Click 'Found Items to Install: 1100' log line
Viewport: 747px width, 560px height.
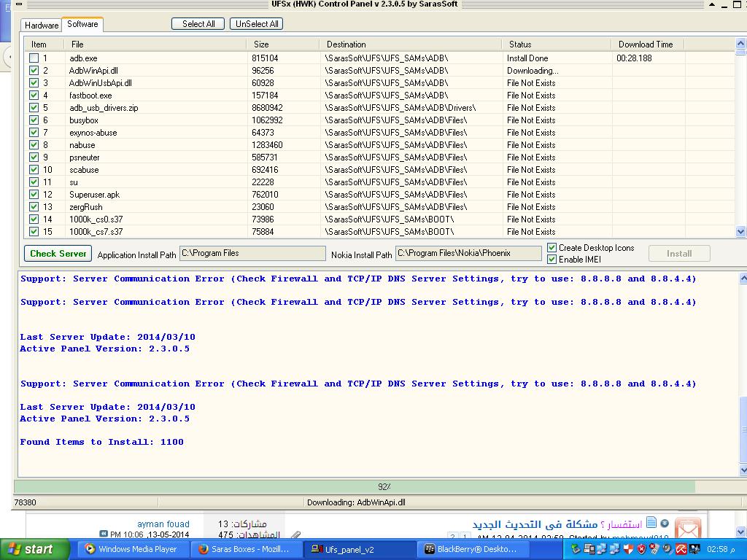pyautogui.click(x=101, y=442)
